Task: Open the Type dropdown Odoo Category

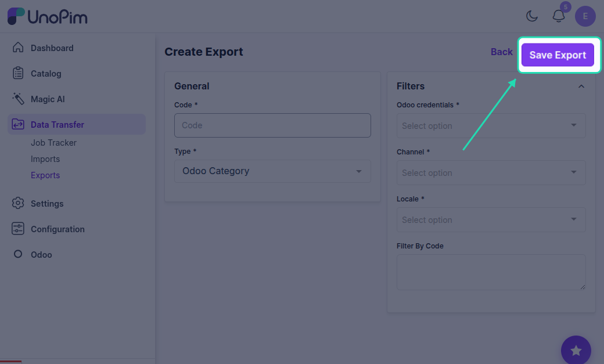Action: 272,171
